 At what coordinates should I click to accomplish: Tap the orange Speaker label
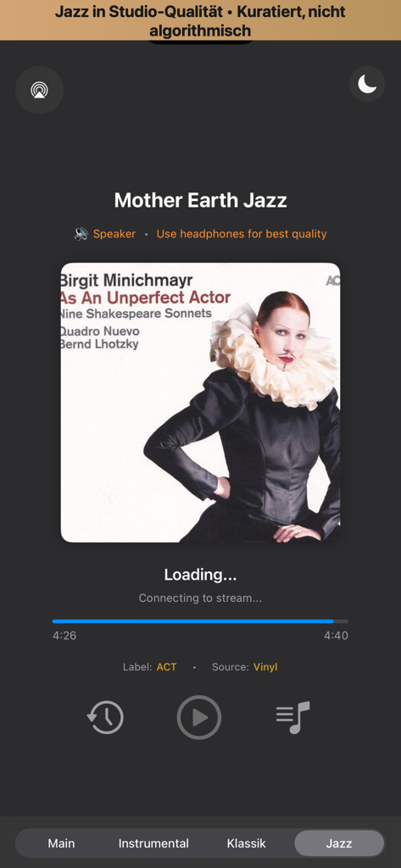(x=114, y=234)
